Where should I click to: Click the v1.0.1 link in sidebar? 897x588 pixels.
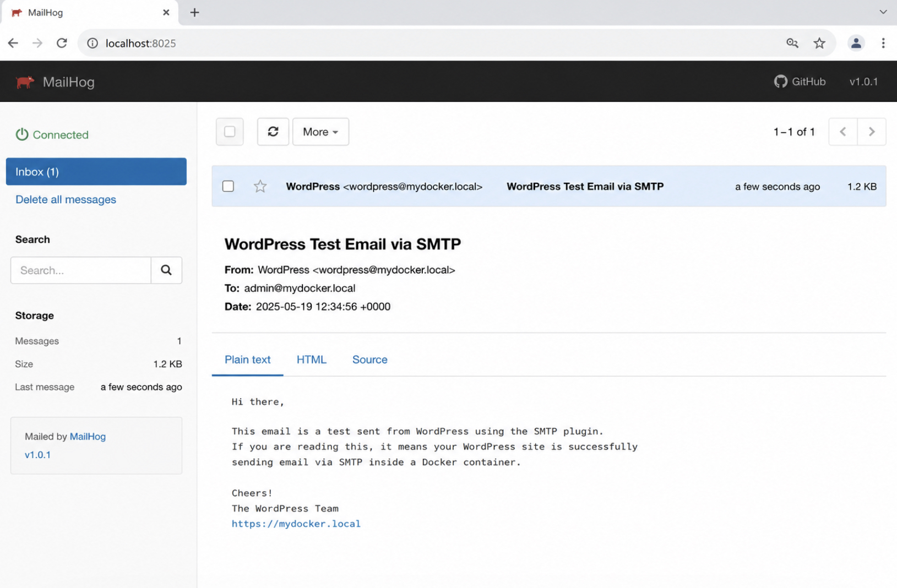click(x=37, y=455)
